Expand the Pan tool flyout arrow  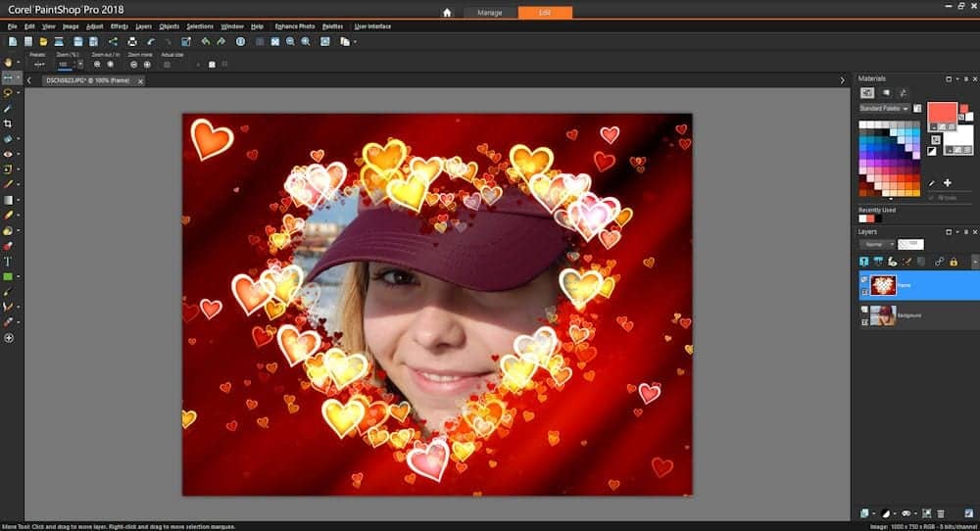click(19, 63)
